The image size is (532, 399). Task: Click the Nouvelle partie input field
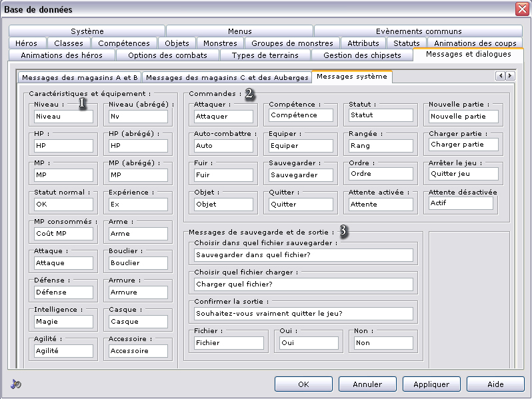coord(463,116)
